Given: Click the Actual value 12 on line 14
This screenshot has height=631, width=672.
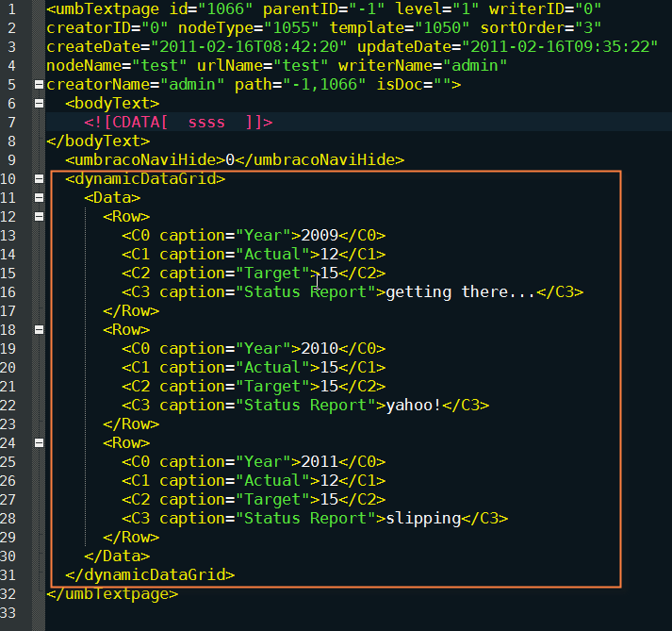Looking at the screenshot, I should 329,255.
